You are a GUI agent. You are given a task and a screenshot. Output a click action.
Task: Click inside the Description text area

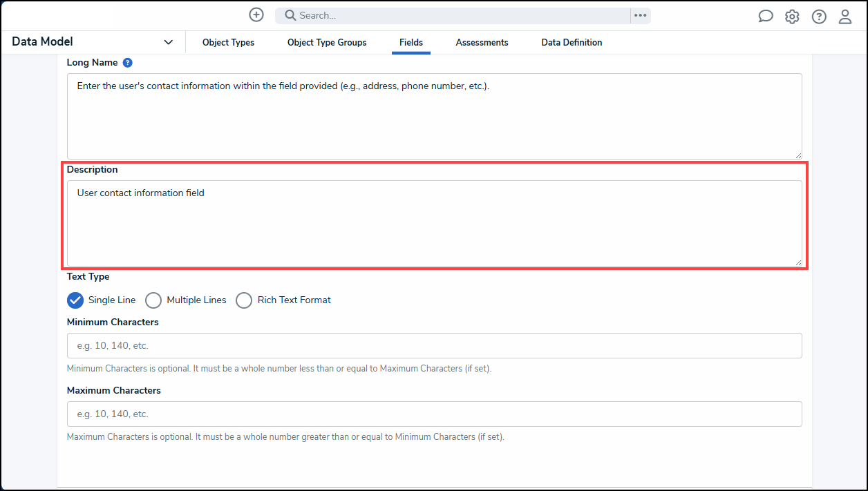(434, 223)
